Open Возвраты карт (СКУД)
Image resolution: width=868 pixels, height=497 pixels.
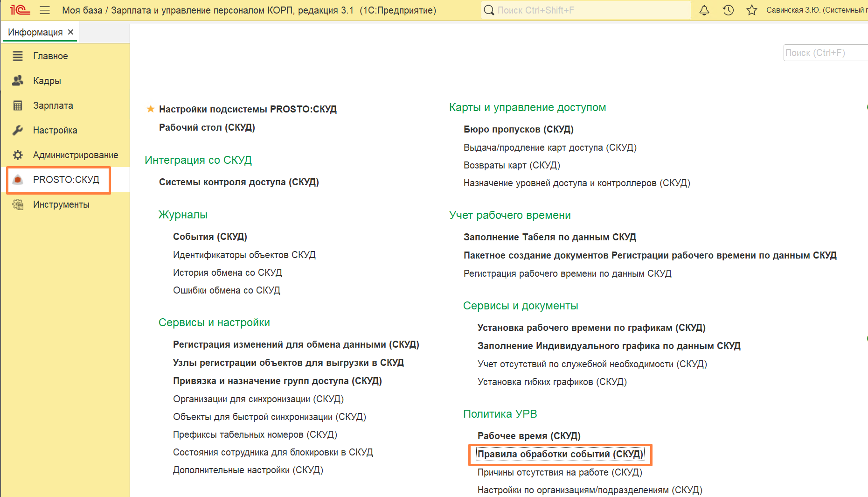[x=512, y=165]
